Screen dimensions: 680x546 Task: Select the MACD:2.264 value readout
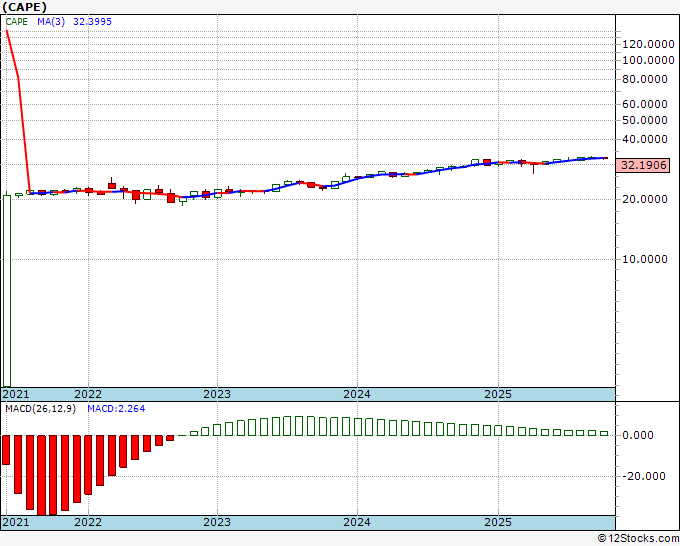pos(116,409)
